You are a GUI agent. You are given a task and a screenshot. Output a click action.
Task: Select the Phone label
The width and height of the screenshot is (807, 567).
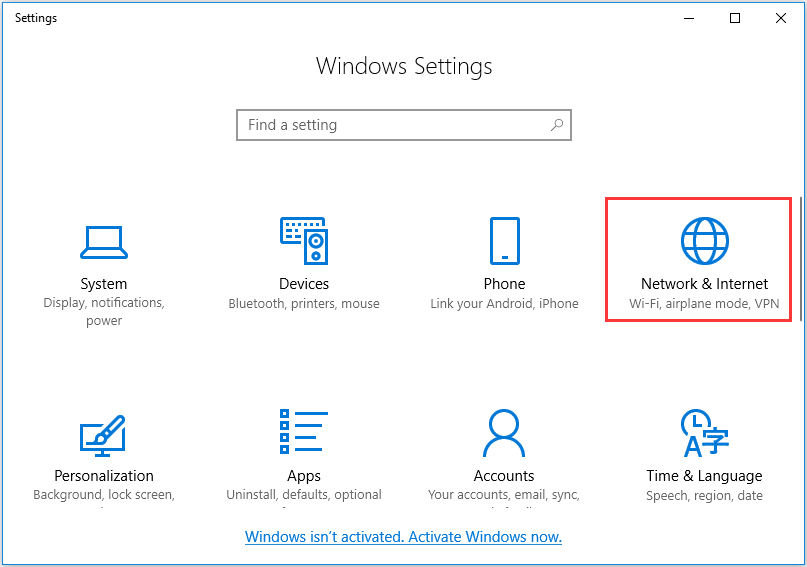[504, 284]
